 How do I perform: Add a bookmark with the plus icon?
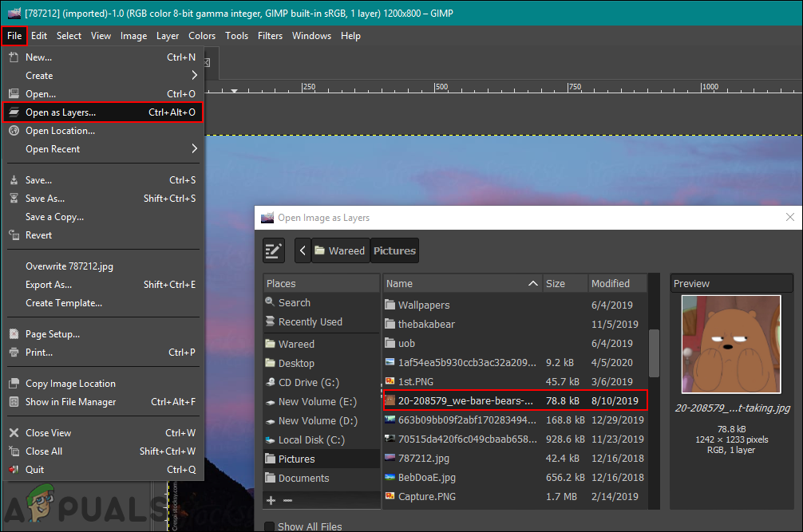(x=271, y=500)
